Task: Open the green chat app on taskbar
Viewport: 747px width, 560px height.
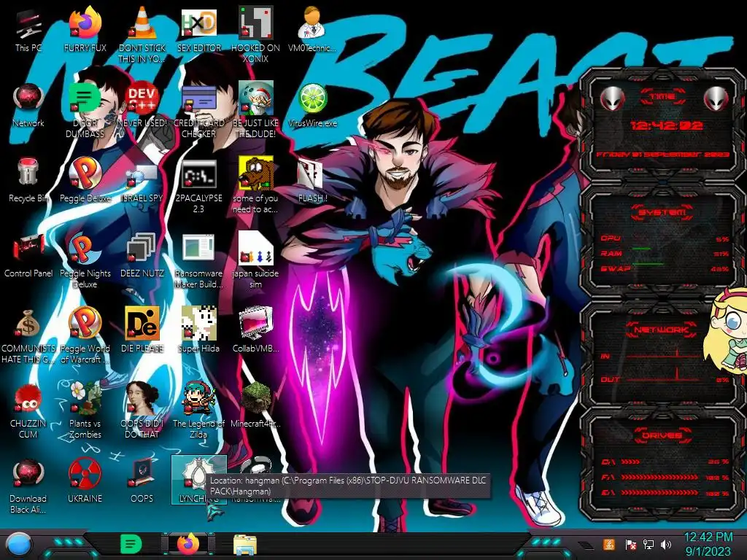Action: [131, 544]
